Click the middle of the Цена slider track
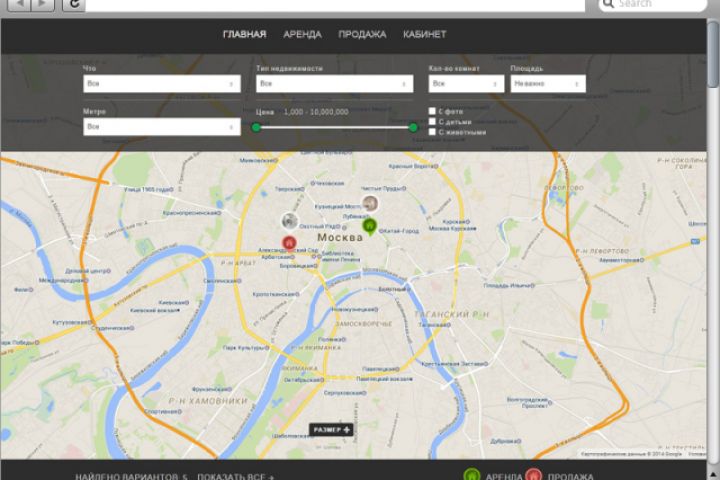 click(x=335, y=128)
